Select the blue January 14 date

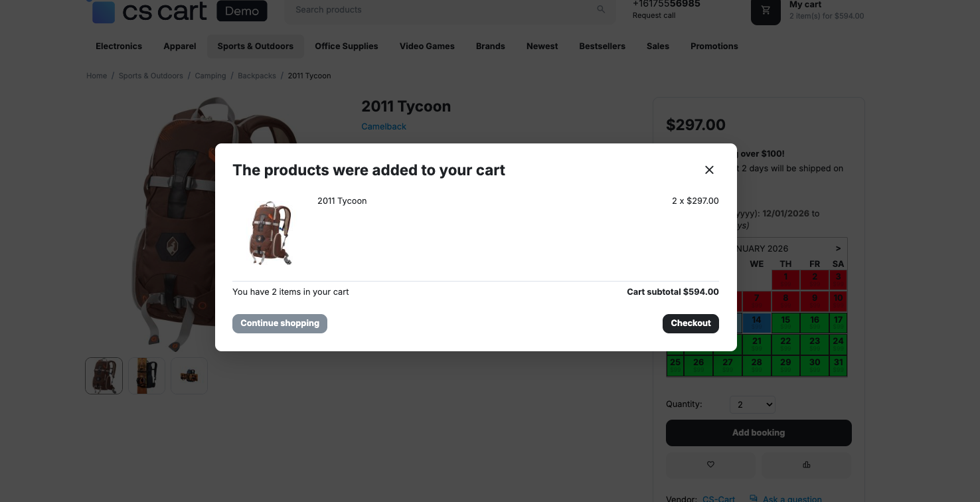(x=756, y=323)
